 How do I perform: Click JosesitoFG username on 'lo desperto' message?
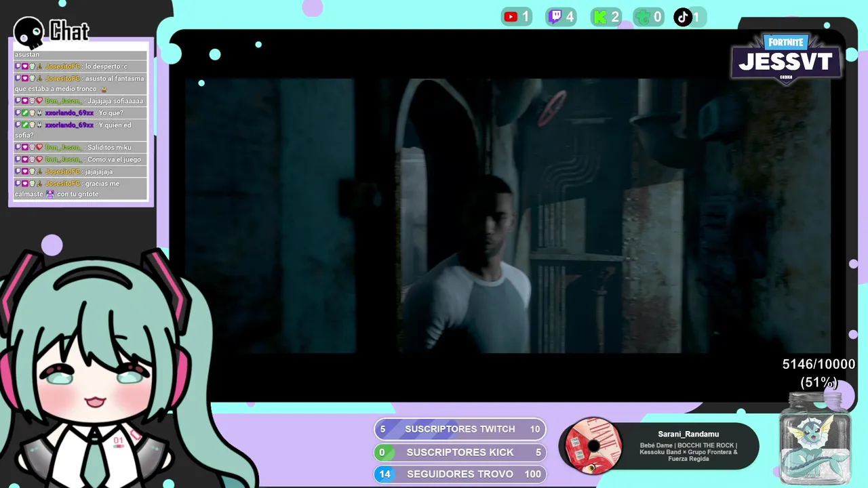[64, 66]
